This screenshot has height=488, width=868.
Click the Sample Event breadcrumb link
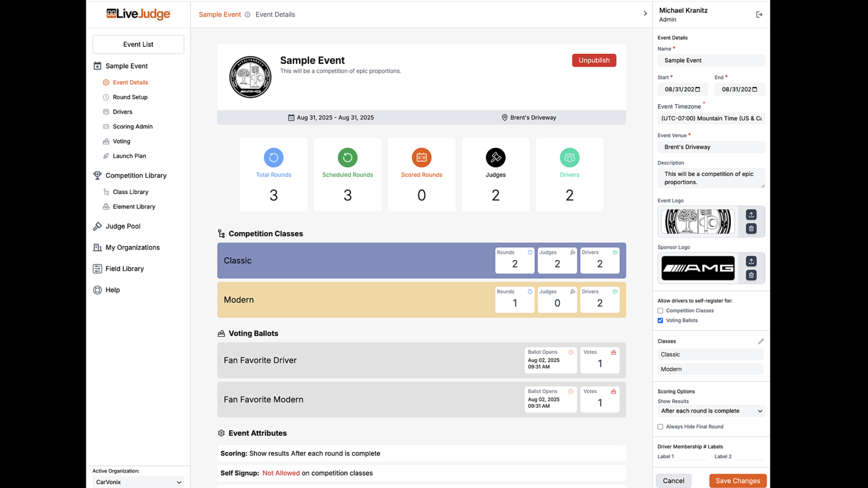point(220,14)
